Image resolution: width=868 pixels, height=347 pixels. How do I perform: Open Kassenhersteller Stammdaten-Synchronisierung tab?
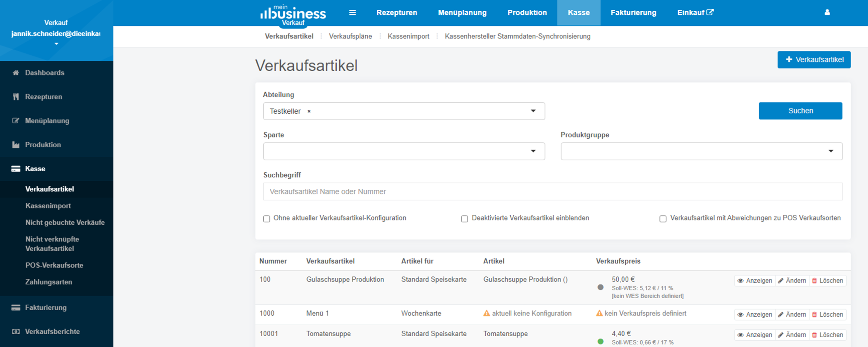[518, 36]
